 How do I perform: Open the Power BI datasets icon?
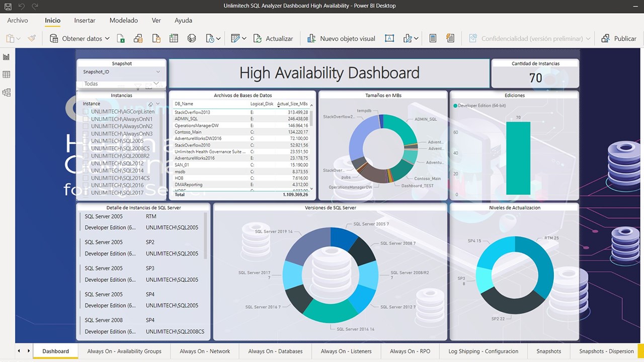(138, 38)
